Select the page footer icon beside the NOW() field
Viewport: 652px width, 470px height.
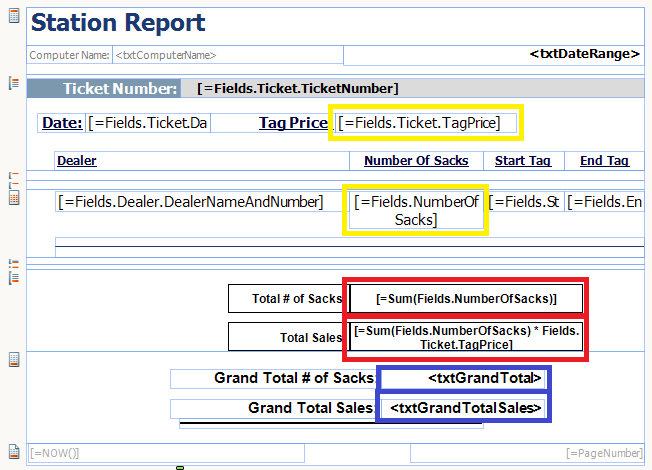pos(13,451)
